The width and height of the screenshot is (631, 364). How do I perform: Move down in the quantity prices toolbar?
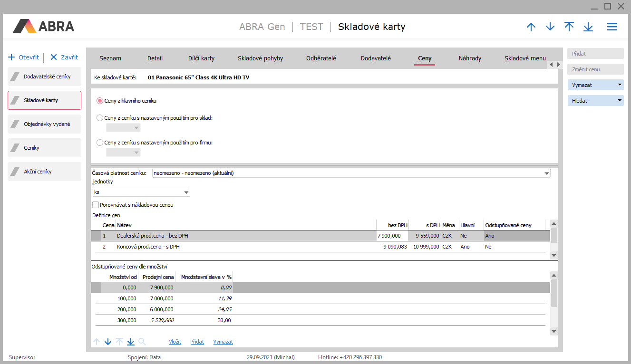pyautogui.click(x=108, y=342)
